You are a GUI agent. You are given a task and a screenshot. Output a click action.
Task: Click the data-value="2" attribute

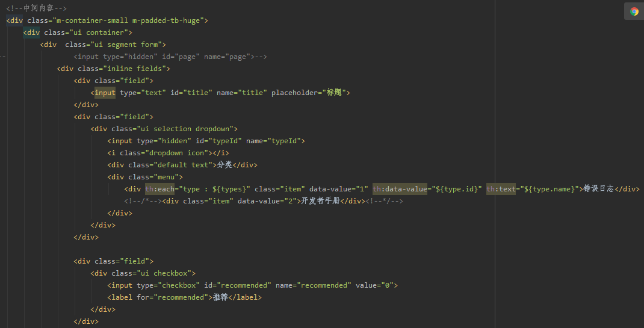click(267, 201)
